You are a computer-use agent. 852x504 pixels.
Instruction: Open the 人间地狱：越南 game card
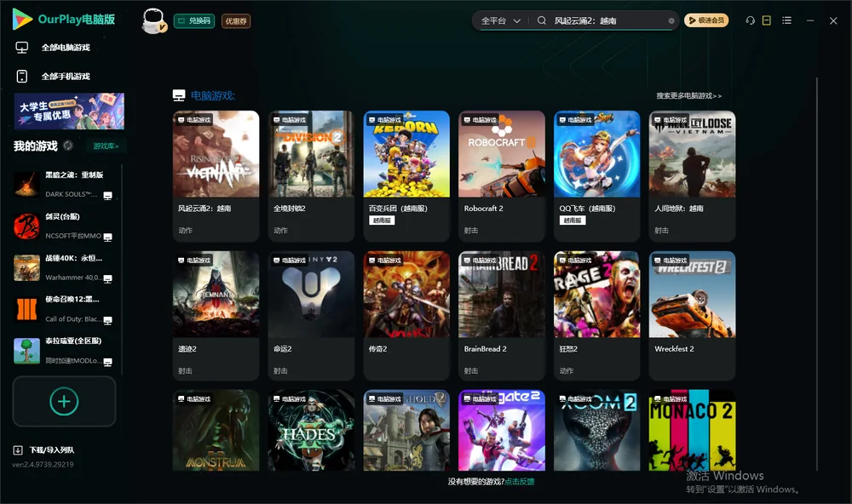tap(692, 176)
